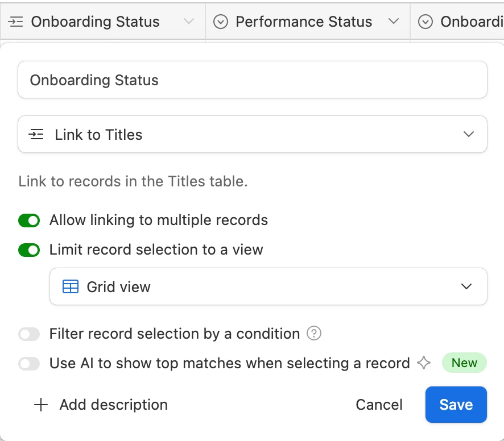Click the Add description link
Image resolution: width=504 pixels, height=441 pixels.
(113, 405)
